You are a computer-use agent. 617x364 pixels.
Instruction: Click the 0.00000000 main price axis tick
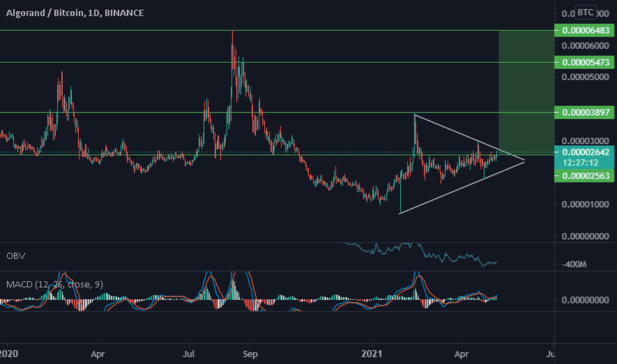[x=585, y=236]
